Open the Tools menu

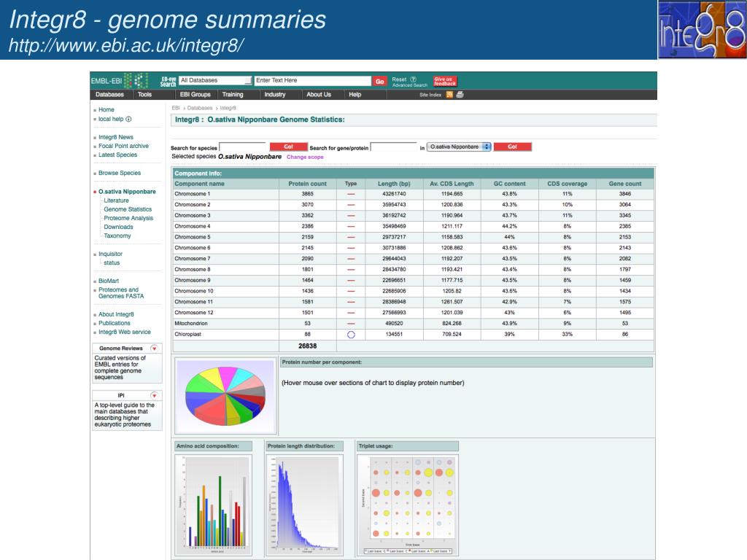145,95
